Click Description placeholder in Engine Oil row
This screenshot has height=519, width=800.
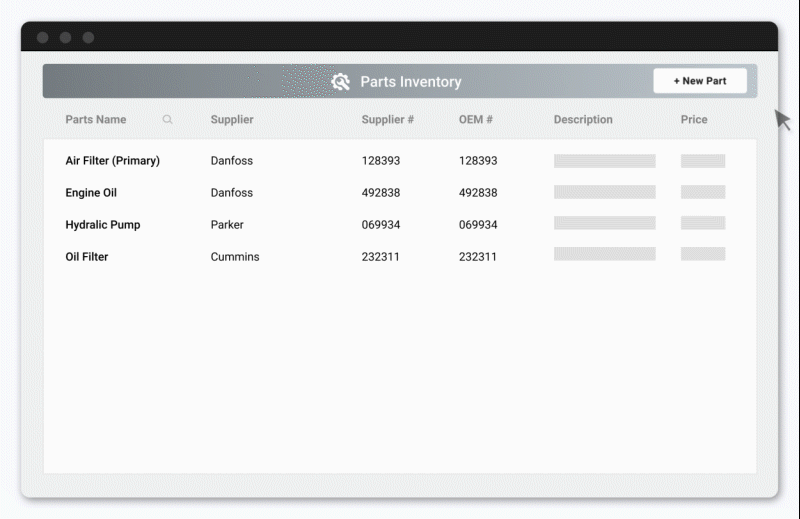coord(605,192)
